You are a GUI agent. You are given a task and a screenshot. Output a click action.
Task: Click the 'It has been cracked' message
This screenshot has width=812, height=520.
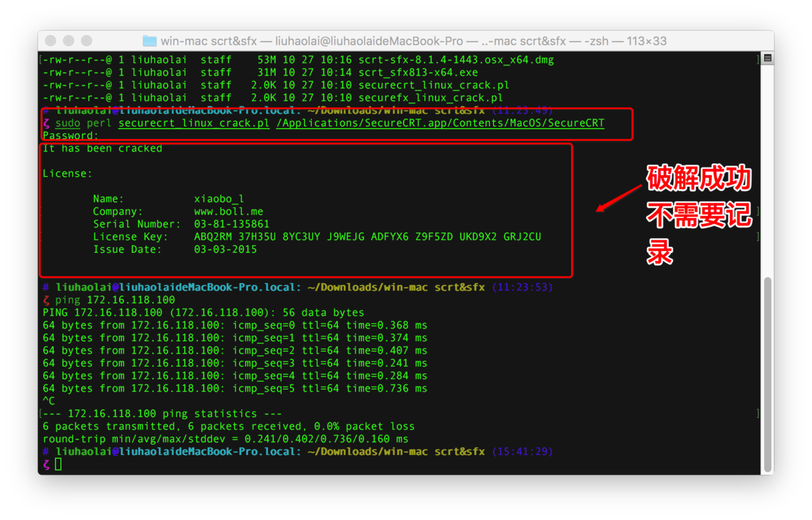click(x=102, y=148)
